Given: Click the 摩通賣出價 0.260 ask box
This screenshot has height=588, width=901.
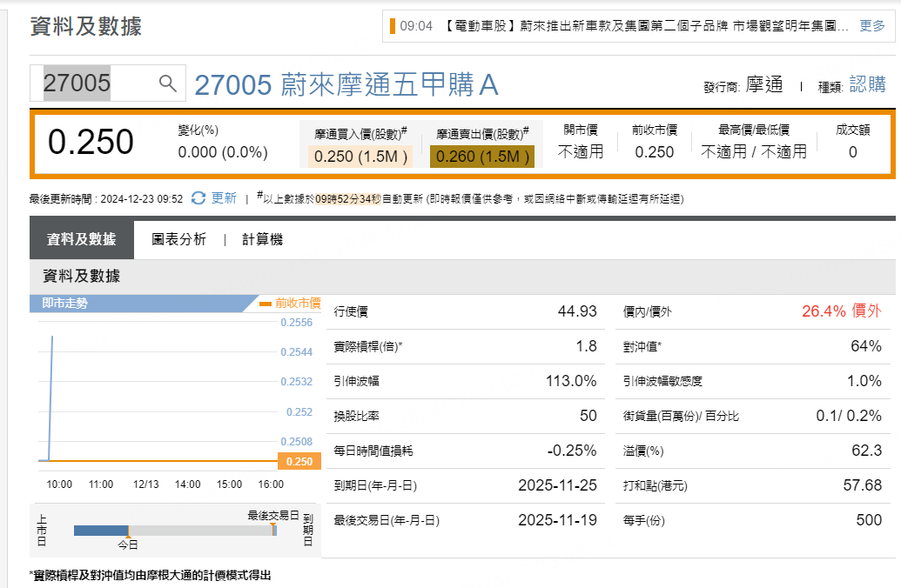Looking at the screenshot, I should [482, 156].
